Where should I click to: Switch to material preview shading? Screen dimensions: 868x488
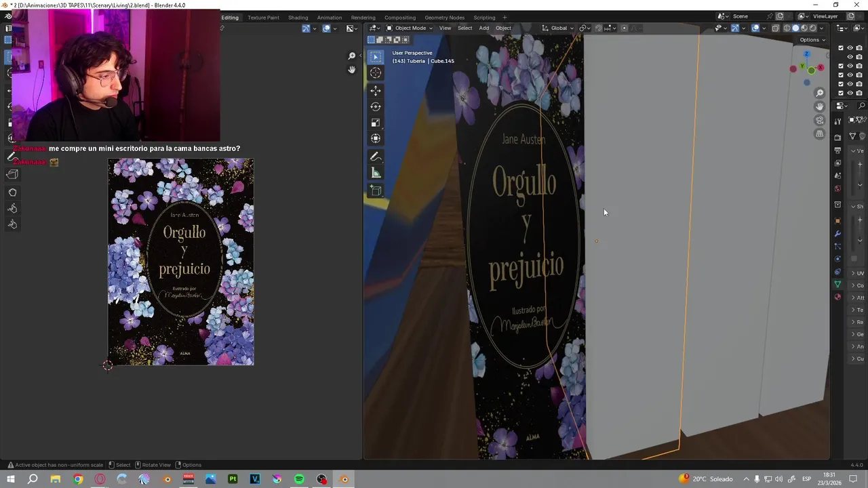tap(804, 28)
